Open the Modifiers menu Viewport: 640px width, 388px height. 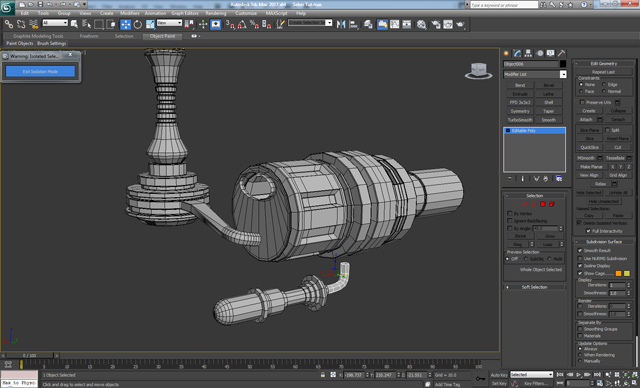pos(129,13)
